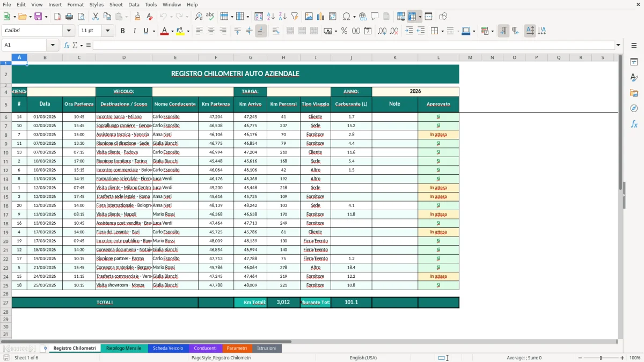Add a decimal place
This screenshot has width=644, height=362.
point(382,31)
